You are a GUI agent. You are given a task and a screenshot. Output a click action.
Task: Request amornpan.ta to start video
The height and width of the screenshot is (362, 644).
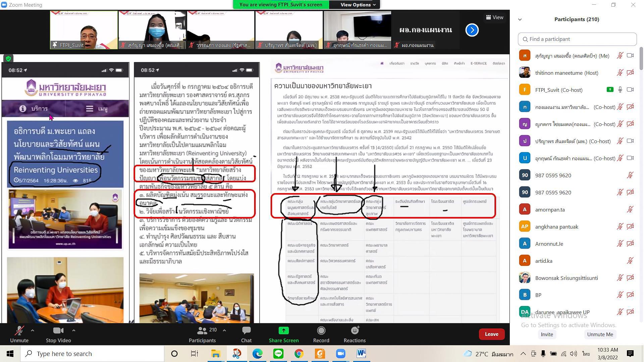click(x=630, y=209)
